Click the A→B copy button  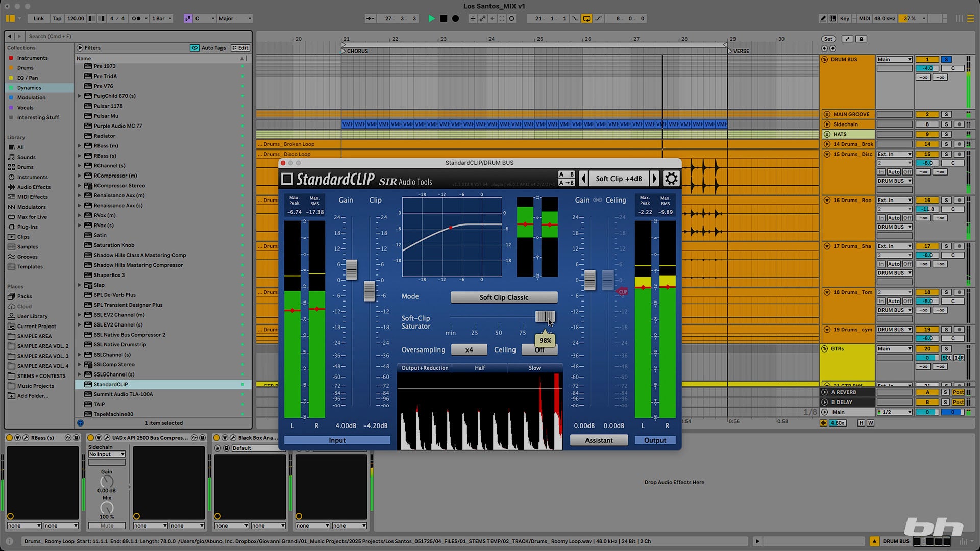click(x=566, y=182)
